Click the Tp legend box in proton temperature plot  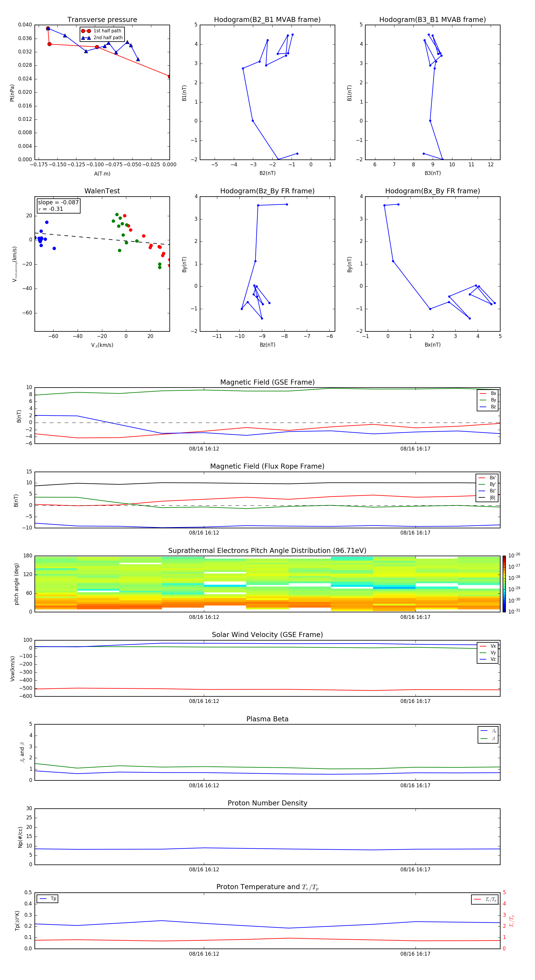coord(48,899)
